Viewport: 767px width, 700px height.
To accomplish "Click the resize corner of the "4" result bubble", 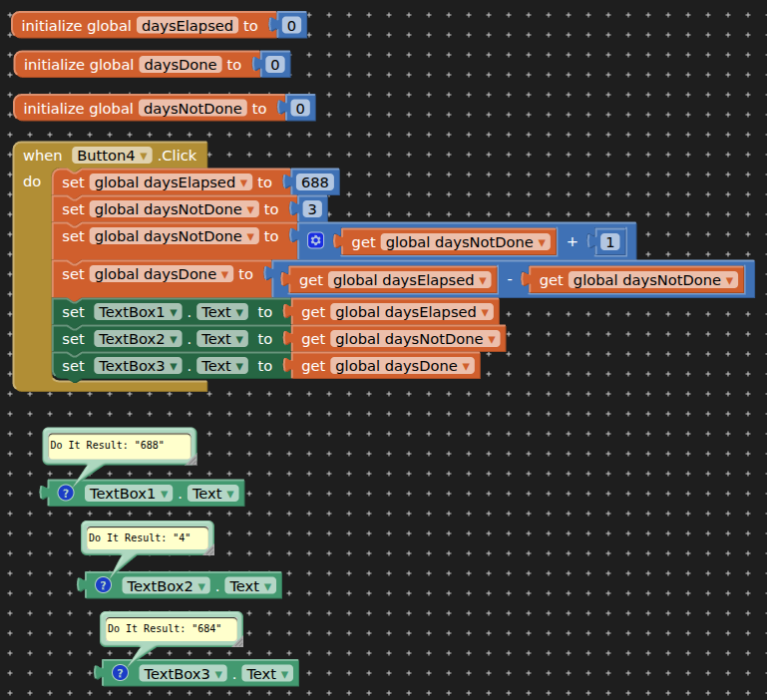I will [x=207, y=547].
